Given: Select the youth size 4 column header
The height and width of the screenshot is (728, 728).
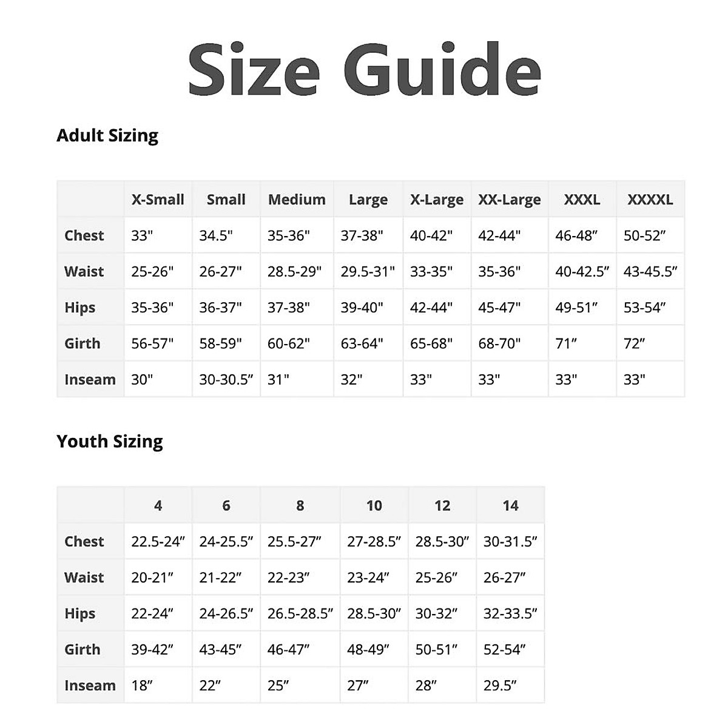Looking at the screenshot, I should (x=158, y=505).
